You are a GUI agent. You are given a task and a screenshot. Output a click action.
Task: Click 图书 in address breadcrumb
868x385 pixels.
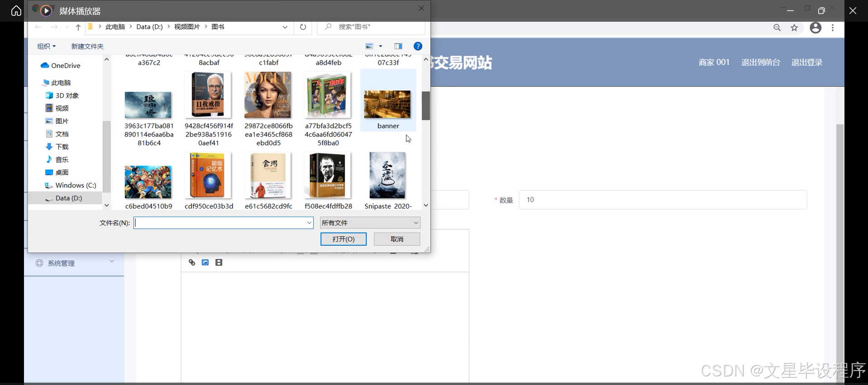[218, 27]
